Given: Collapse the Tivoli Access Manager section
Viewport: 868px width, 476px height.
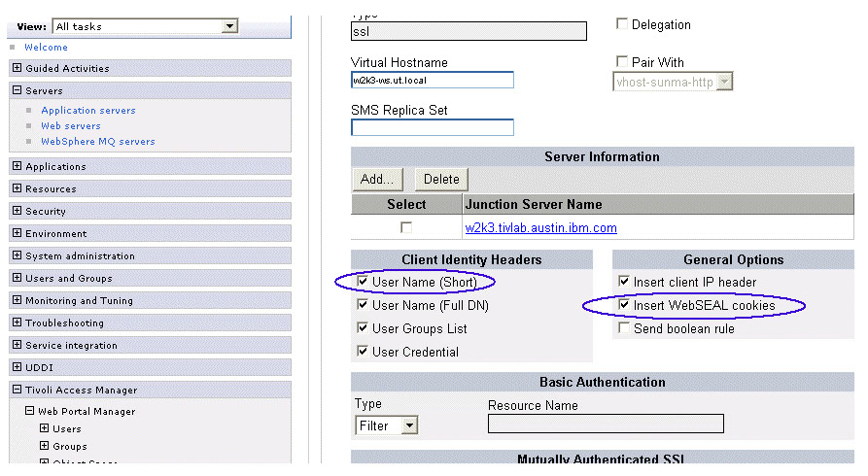Looking at the screenshot, I should click(17, 390).
